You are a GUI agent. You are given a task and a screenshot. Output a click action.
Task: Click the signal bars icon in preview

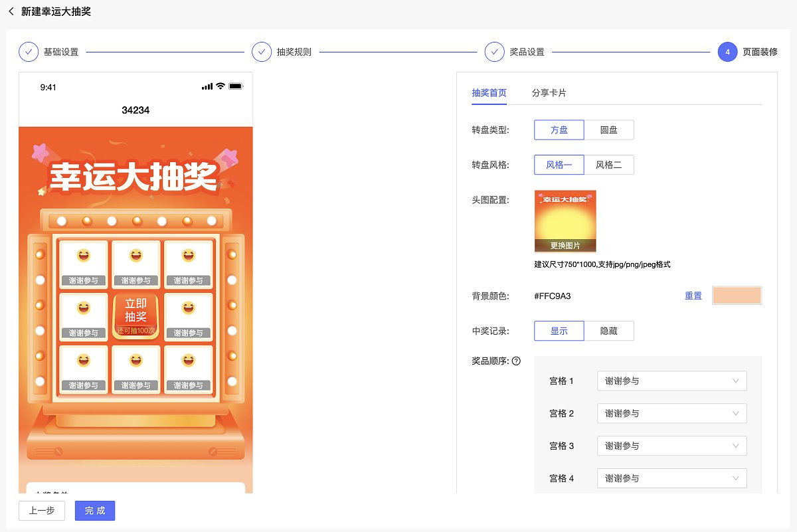click(x=207, y=86)
